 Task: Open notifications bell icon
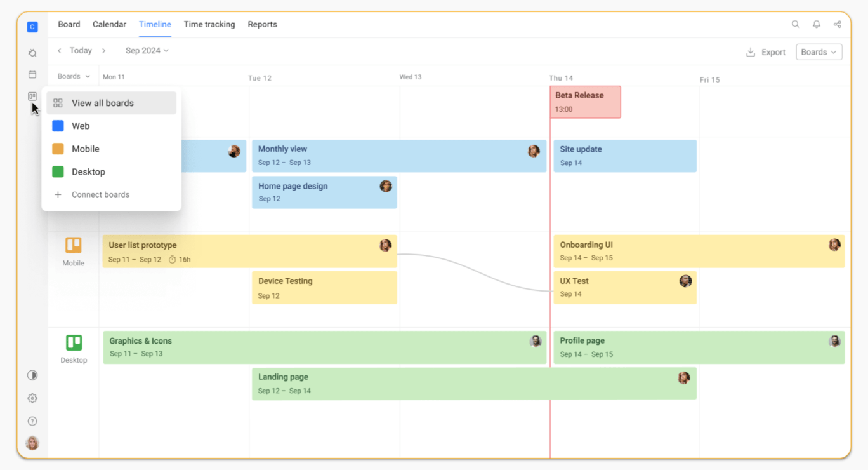click(817, 25)
